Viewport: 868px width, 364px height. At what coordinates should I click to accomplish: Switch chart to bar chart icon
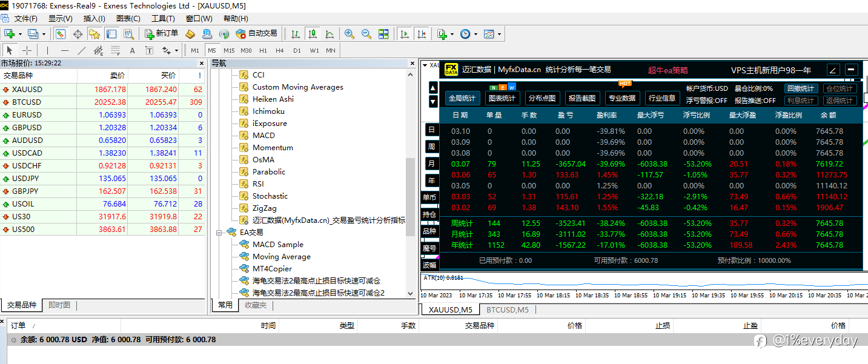(296, 34)
